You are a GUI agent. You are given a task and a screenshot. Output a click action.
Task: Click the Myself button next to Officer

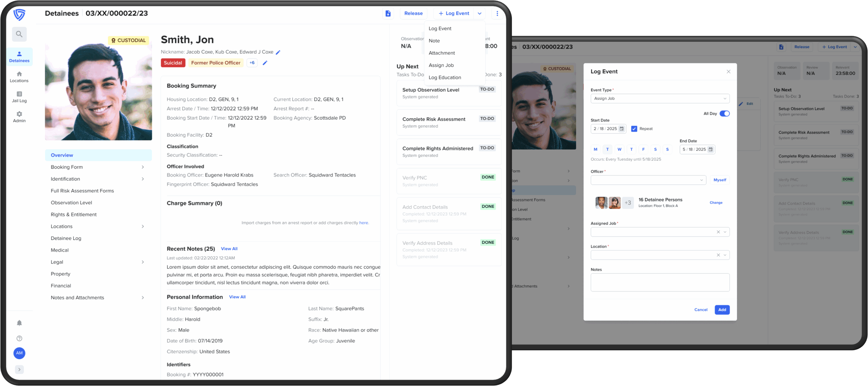coord(719,180)
